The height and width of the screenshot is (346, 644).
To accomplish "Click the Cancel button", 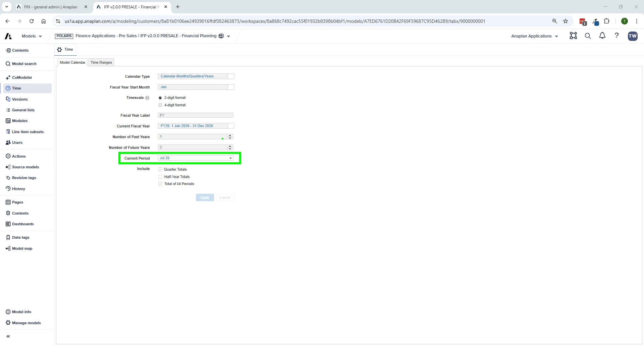I will coord(225,197).
